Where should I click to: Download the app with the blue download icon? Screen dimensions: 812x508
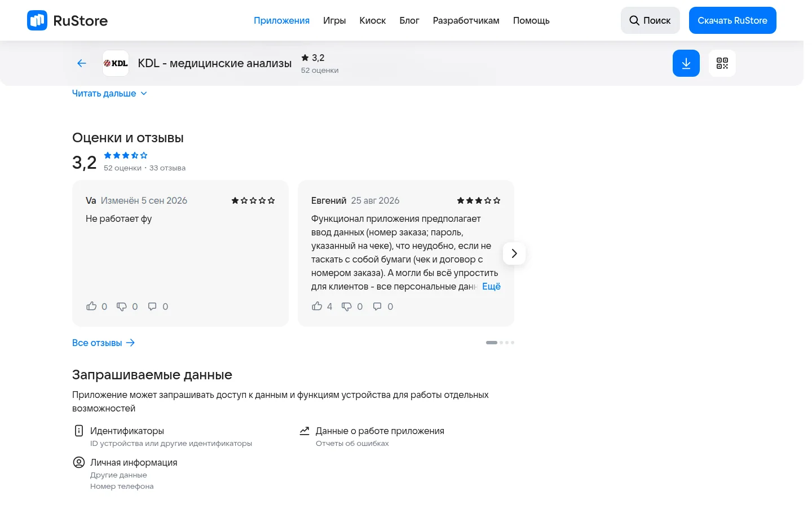click(x=686, y=63)
